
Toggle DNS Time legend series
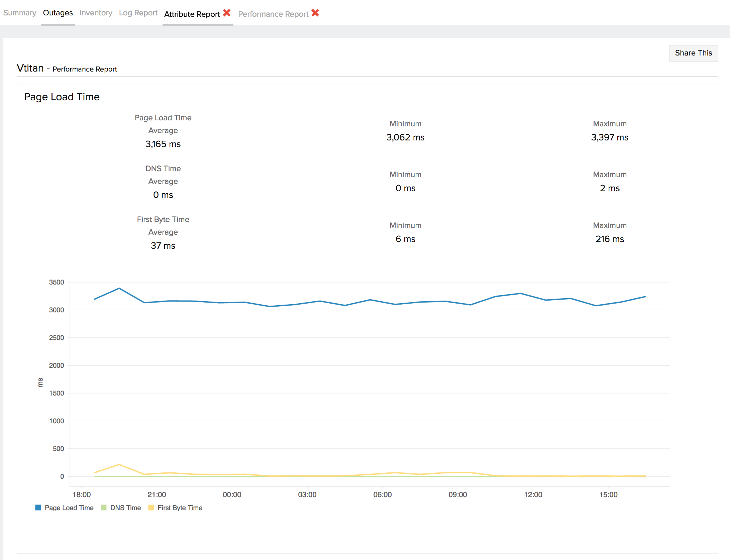(125, 508)
